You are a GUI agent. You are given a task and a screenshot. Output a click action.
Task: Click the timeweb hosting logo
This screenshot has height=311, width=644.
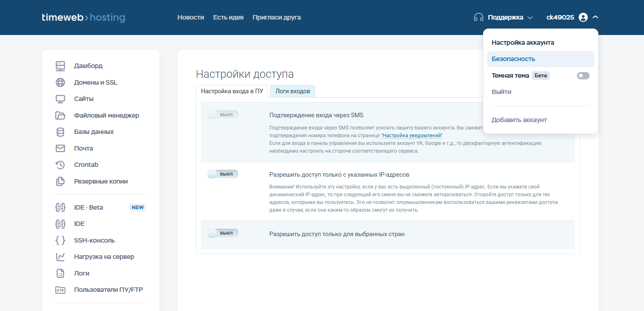[83, 18]
